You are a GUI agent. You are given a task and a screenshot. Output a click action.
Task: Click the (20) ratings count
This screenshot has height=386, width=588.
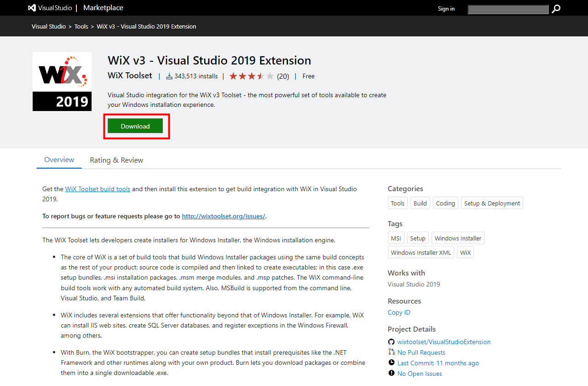[283, 76]
